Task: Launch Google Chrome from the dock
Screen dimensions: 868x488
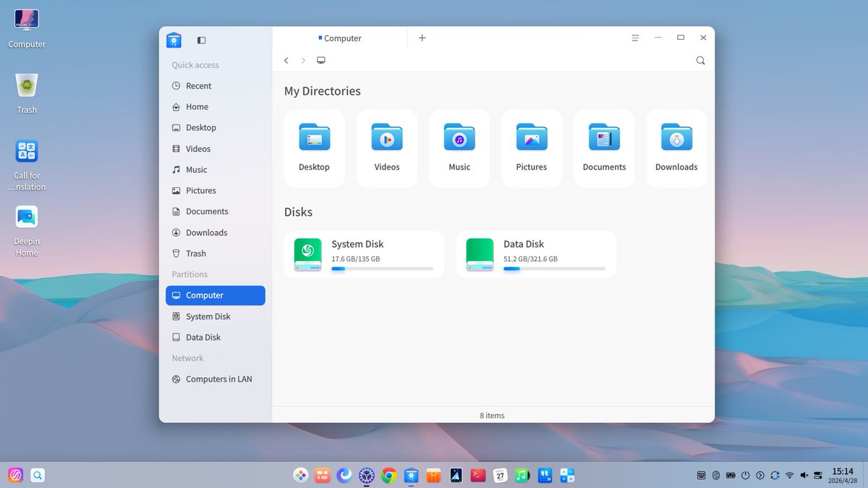Action: coord(389,475)
